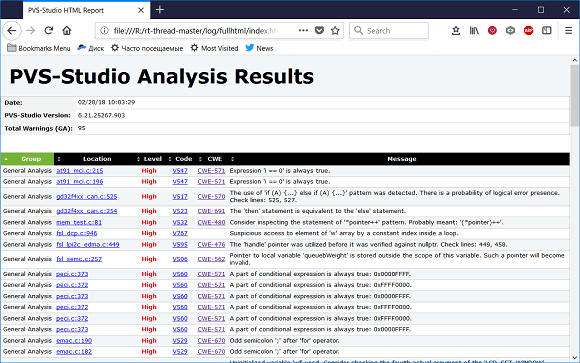This screenshot has width=580, height=363.
Task: Open the V517 diagnostic code link
Action: coord(180,196)
